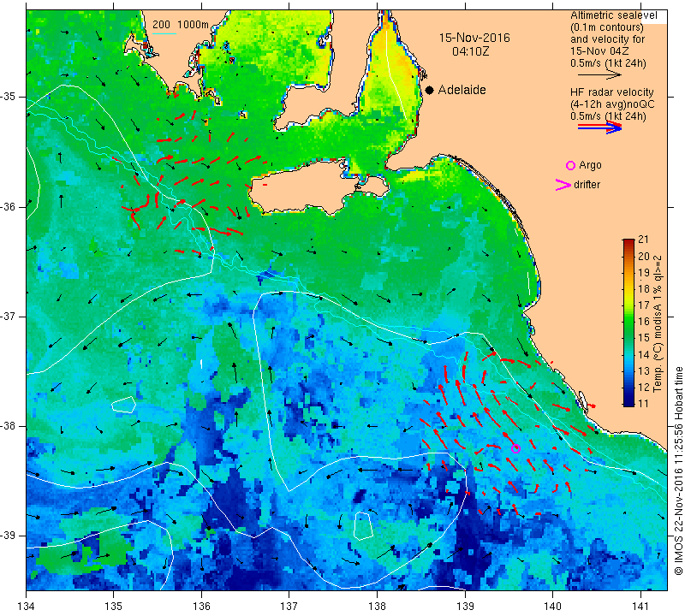
Task: Click the -36 latitude axis label
Action: (x=10, y=206)
